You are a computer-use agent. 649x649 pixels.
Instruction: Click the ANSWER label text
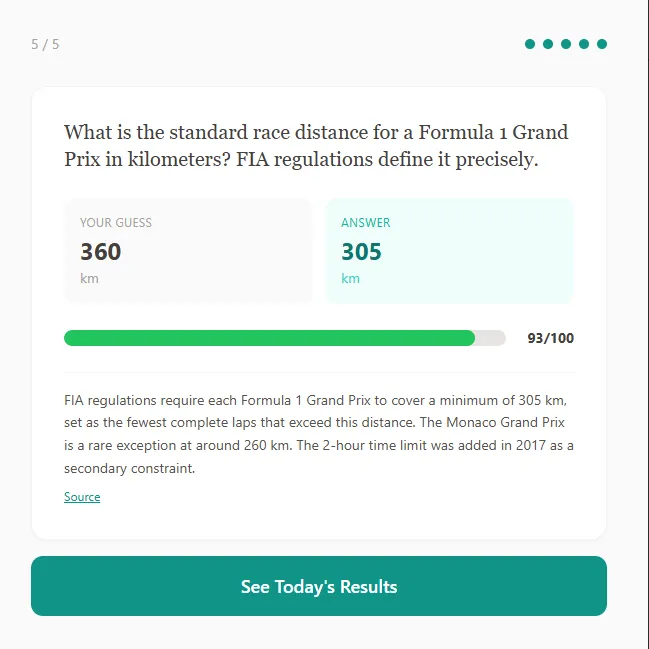tap(366, 223)
